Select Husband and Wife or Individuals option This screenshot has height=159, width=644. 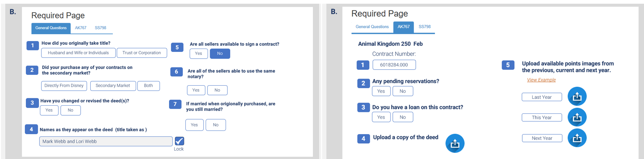pos(78,53)
